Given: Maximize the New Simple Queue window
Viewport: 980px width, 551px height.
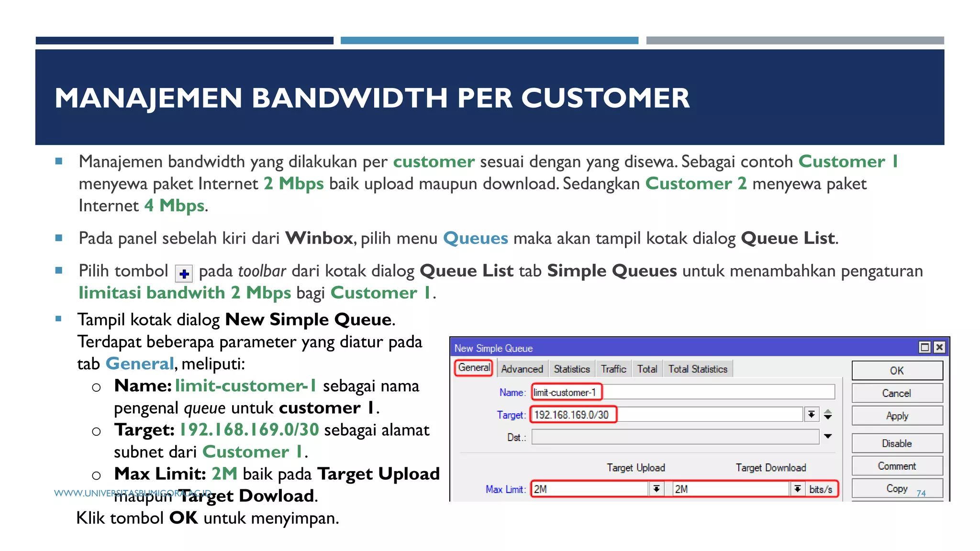Looking at the screenshot, I should [924, 347].
